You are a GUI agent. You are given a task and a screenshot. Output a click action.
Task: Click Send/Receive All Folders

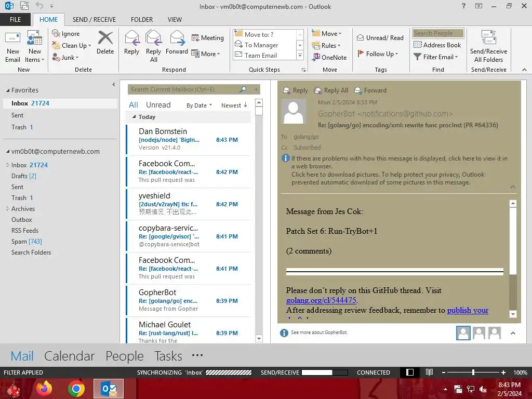[488, 47]
